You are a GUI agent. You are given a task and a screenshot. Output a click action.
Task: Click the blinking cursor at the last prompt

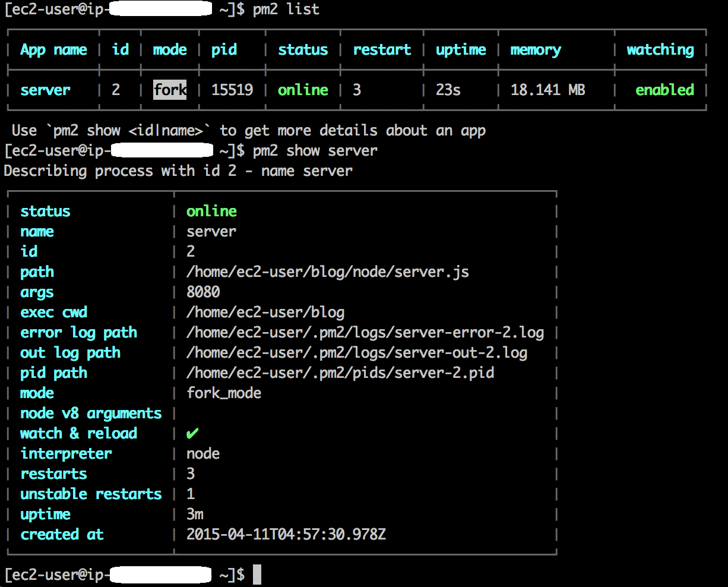pos(257,575)
